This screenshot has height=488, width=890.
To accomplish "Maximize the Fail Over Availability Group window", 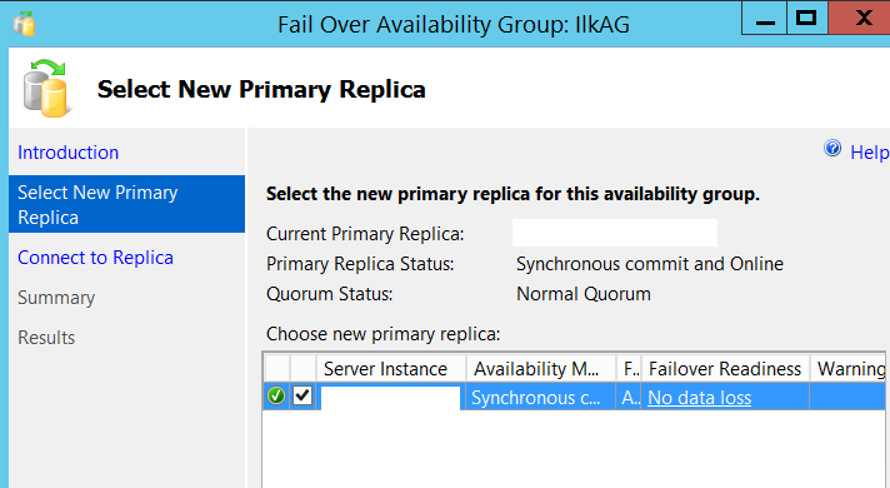I will [807, 18].
